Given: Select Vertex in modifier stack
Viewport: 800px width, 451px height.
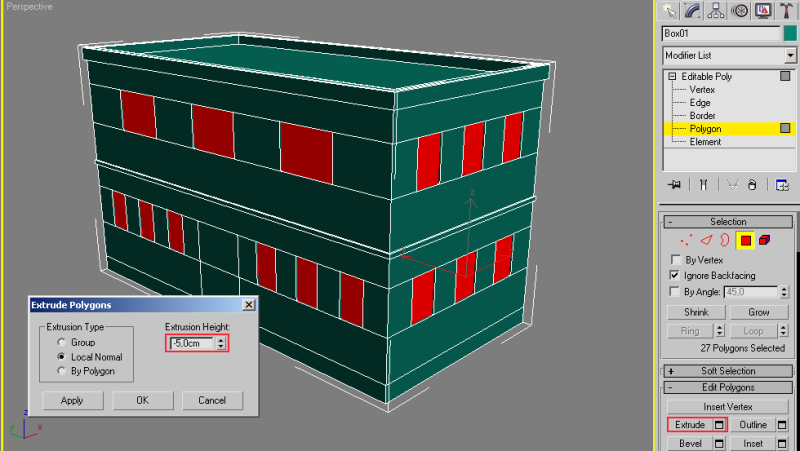Looking at the screenshot, I should point(702,89).
